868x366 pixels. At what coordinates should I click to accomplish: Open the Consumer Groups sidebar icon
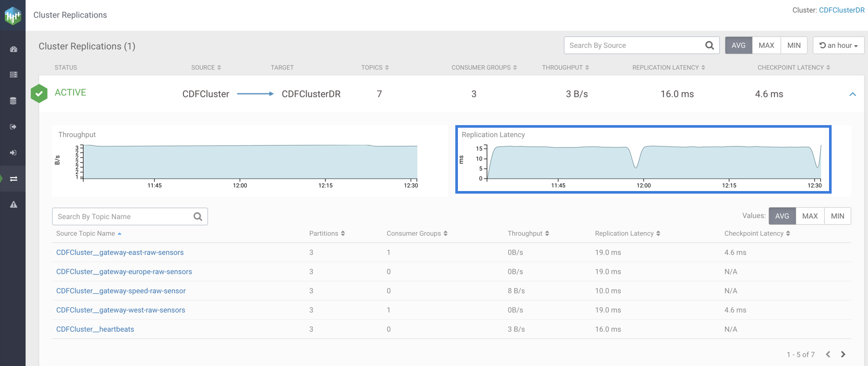point(14,153)
